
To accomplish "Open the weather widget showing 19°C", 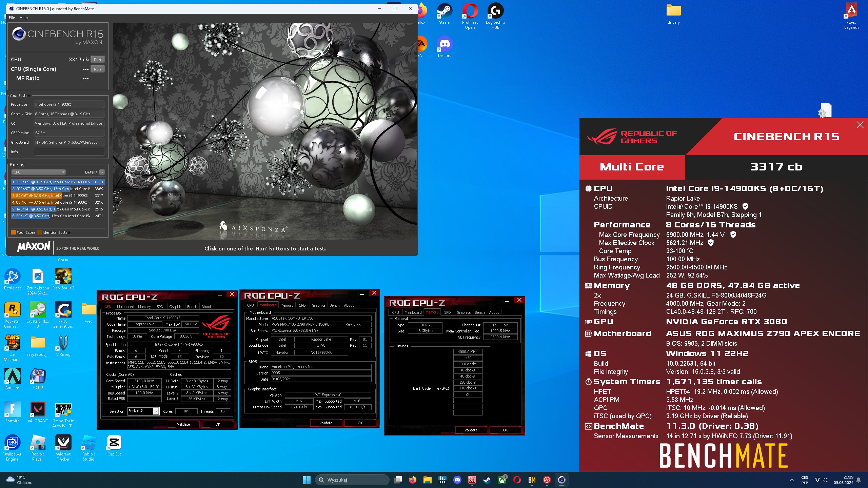I will (19, 480).
